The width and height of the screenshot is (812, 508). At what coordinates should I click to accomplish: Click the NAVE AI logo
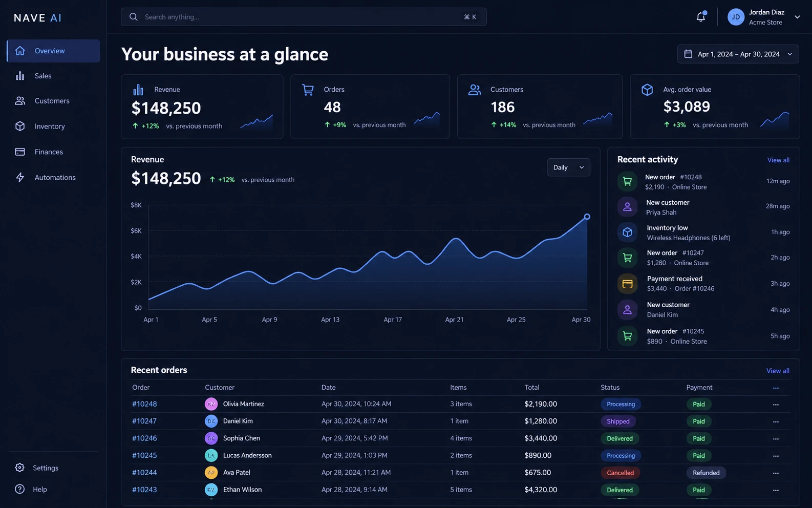pos(38,18)
